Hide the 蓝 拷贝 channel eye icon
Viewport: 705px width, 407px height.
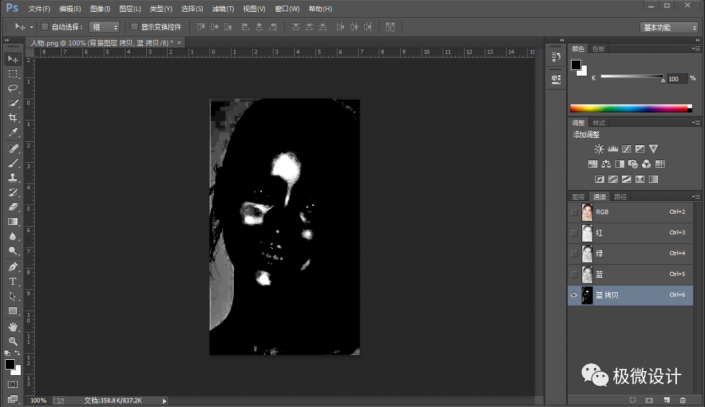pos(574,295)
